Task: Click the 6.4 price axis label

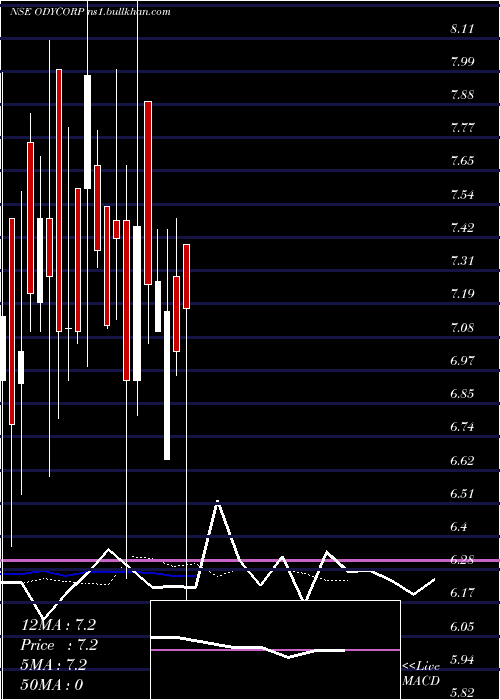Action: coord(459,526)
